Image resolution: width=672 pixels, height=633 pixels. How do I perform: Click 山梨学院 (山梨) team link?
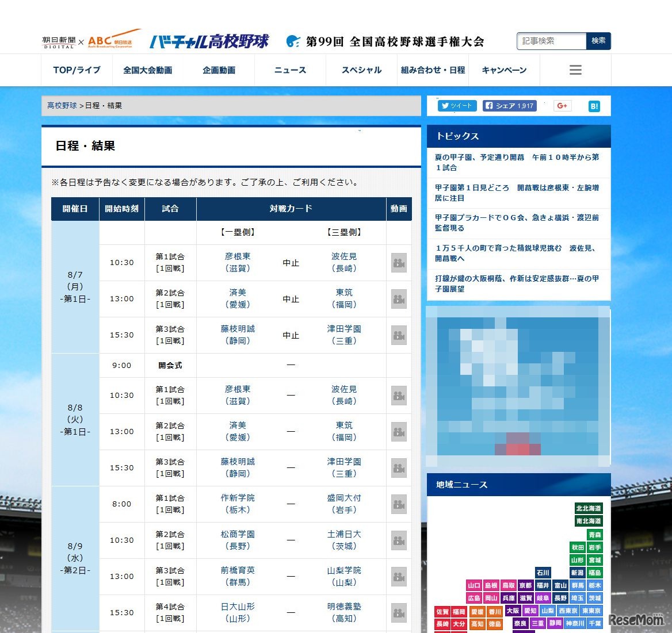(x=344, y=577)
